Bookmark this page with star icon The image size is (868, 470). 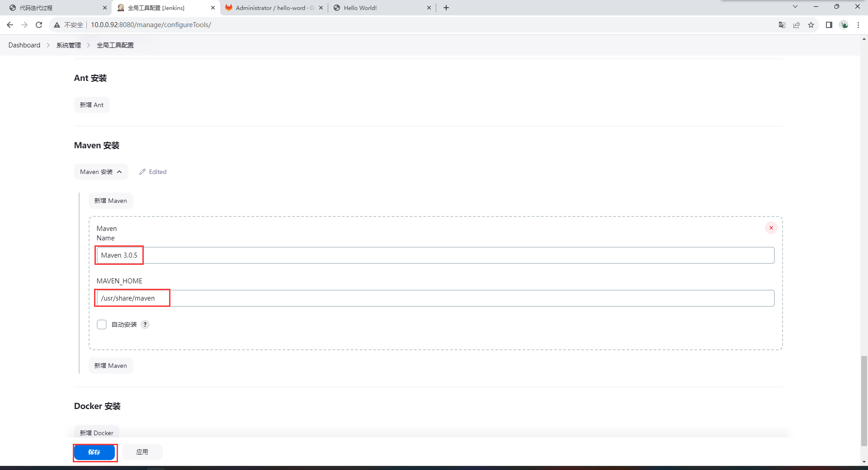[x=811, y=25]
